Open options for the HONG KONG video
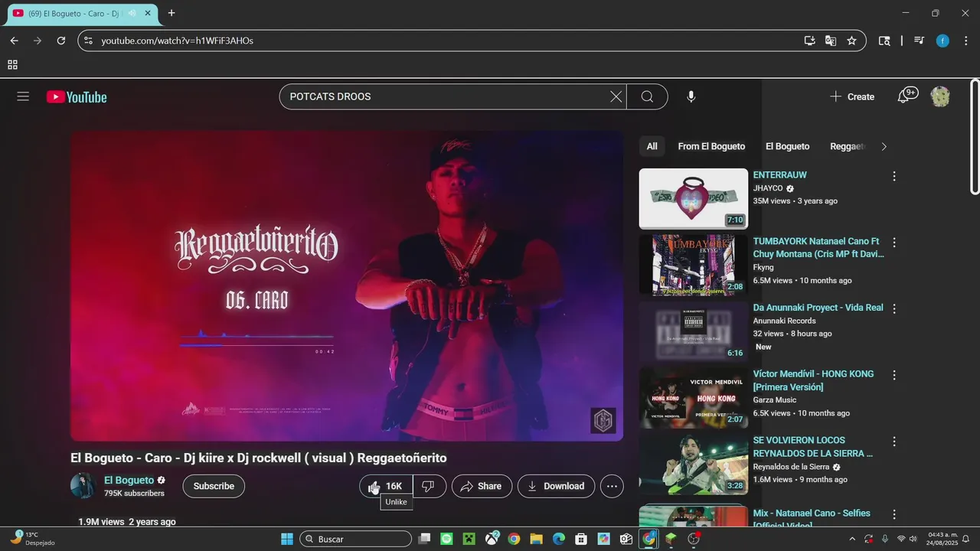The width and height of the screenshot is (980, 551). pyautogui.click(x=893, y=375)
